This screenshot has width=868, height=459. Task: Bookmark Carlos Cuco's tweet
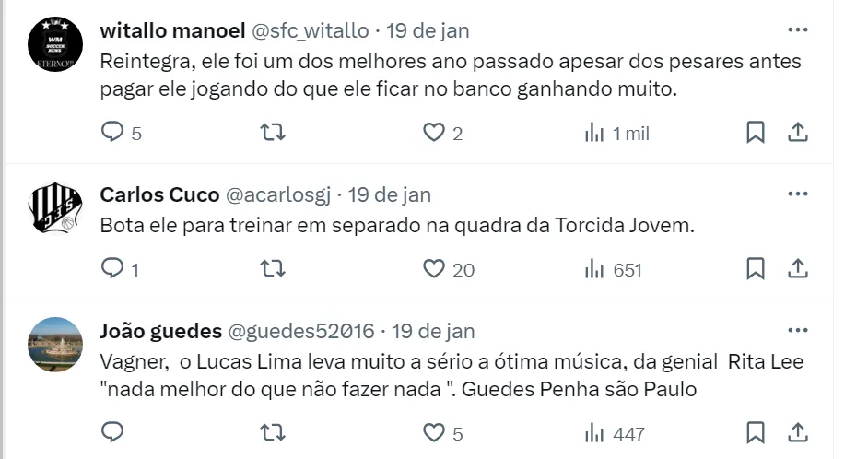(x=755, y=269)
